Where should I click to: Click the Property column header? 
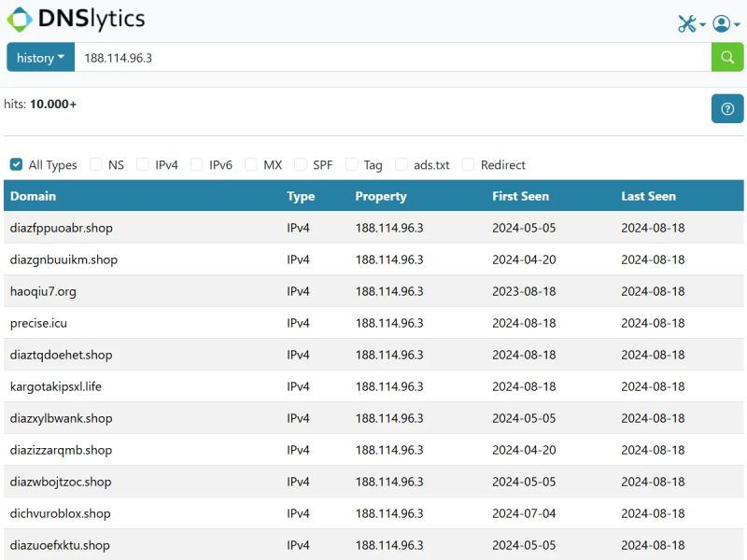click(381, 196)
